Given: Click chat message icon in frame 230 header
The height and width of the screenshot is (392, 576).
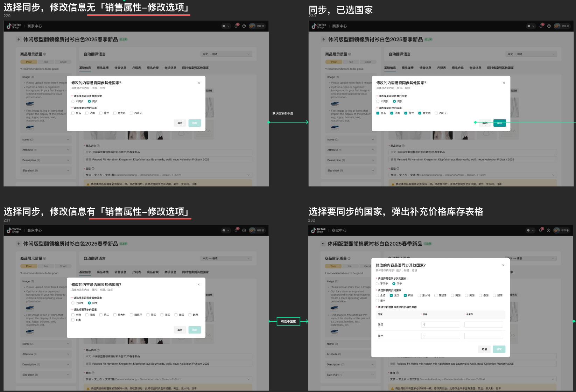Looking at the screenshot, I should pyautogui.click(x=529, y=26).
